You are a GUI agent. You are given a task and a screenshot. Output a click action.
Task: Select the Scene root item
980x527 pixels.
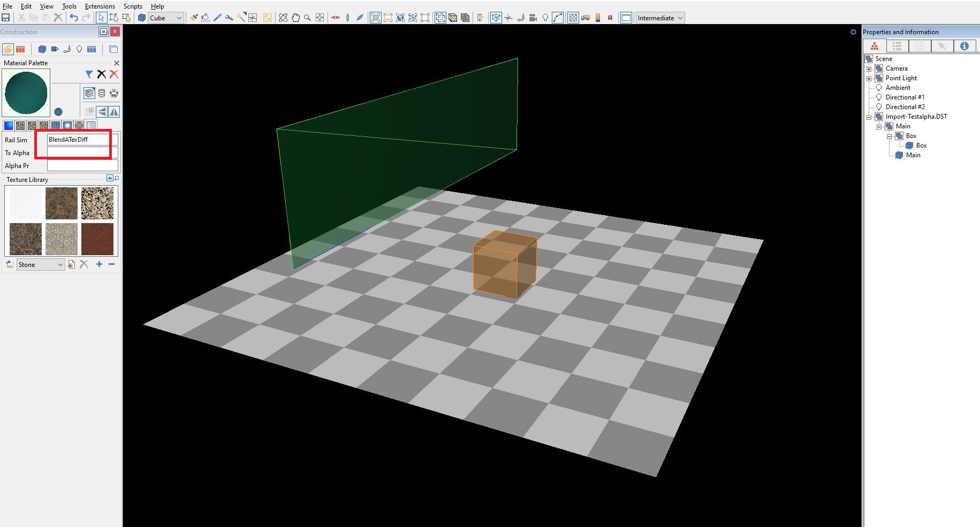click(x=884, y=59)
